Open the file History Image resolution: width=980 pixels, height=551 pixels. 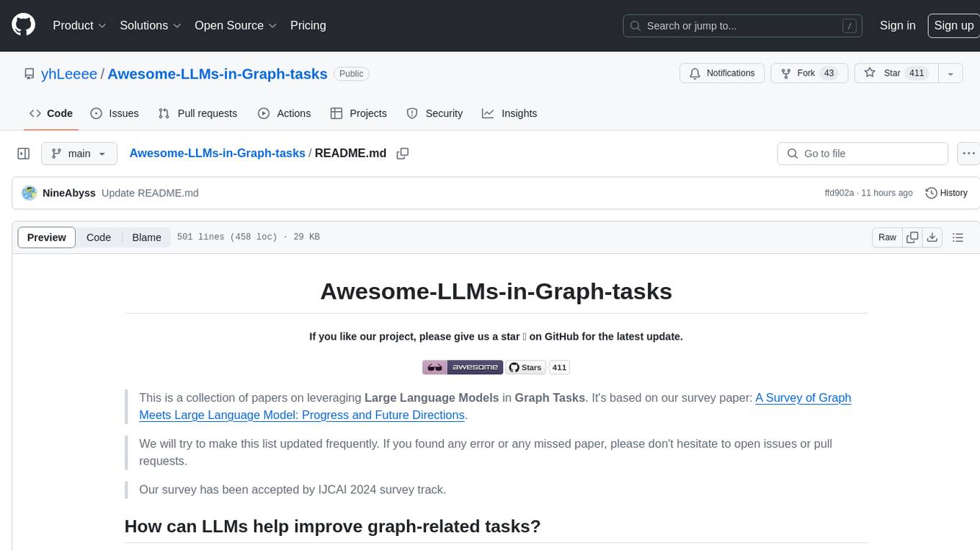point(946,193)
